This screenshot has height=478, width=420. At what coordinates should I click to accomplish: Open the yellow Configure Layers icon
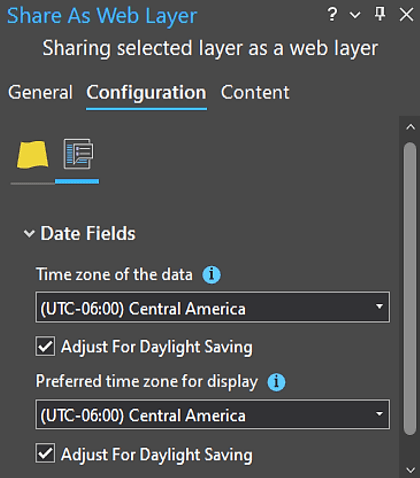[33, 154]
